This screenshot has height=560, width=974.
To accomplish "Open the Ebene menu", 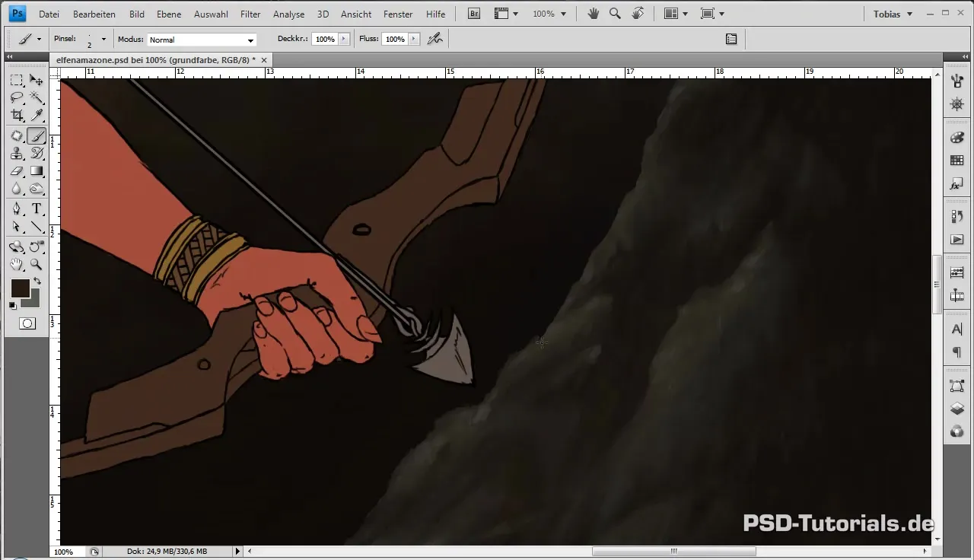I will (x=169, y=14).
